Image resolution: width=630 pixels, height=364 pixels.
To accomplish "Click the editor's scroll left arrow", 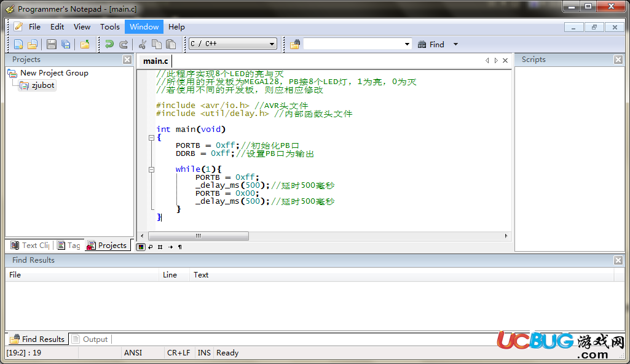I will click(142, 236).
